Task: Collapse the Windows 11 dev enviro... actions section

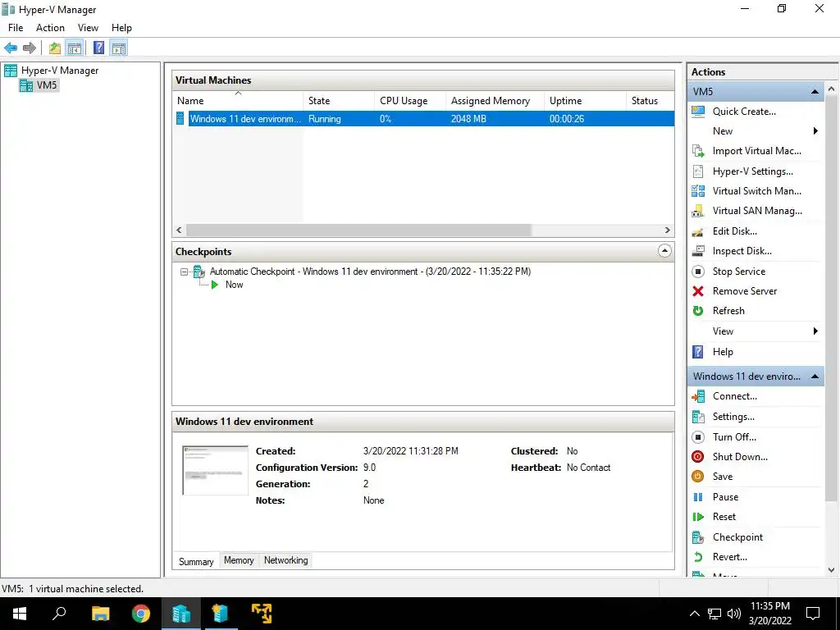Action: click(x=815, y=377)
